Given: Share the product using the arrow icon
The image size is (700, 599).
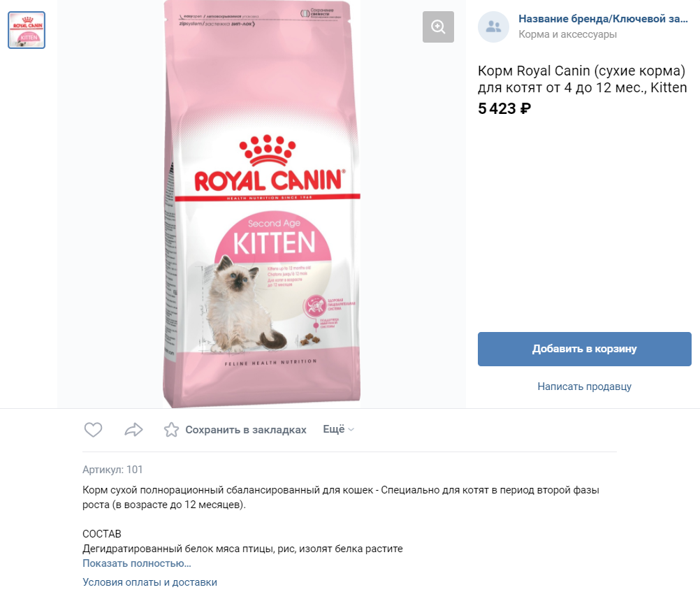Looking at the screenshot, I should pyautogui.click(x=133, y=430).
